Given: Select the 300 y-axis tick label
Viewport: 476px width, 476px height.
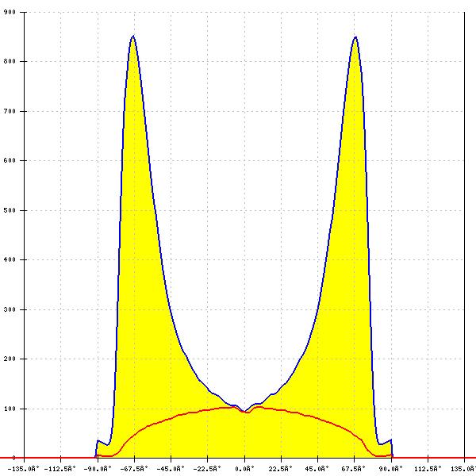Looking at the screenshot, I should tap(8, 309).
